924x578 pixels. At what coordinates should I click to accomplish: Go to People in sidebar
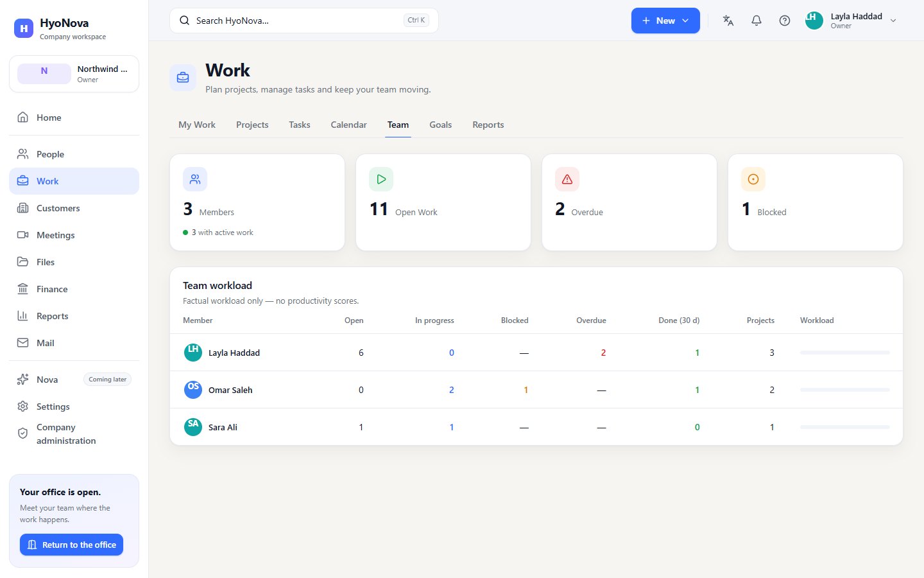(74, 154)
